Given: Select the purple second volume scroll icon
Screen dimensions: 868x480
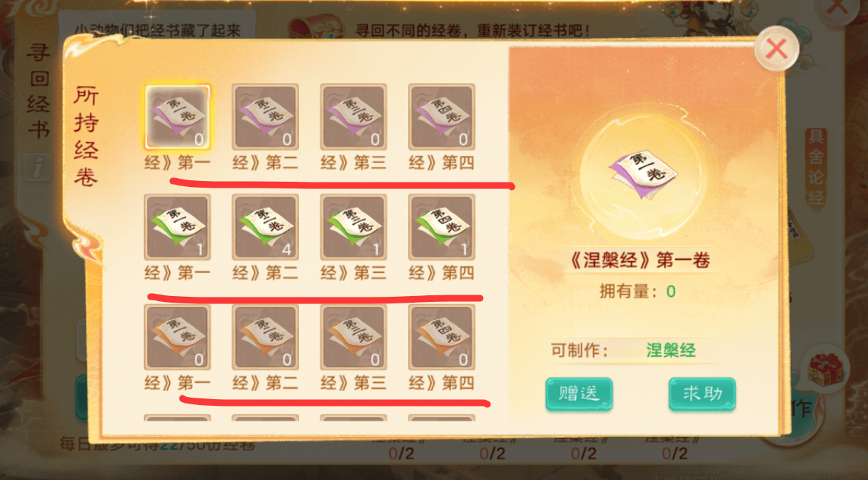Looking at the screenshot, I should [x=265, y=116].
